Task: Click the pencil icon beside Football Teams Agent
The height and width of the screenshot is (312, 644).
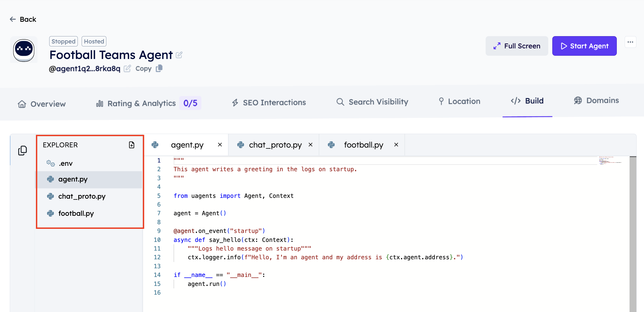Action: point(179,55)
